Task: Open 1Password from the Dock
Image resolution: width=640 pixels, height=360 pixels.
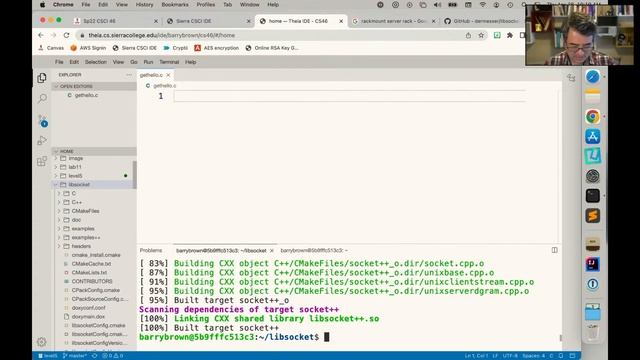Action: (x=593, y=284)
